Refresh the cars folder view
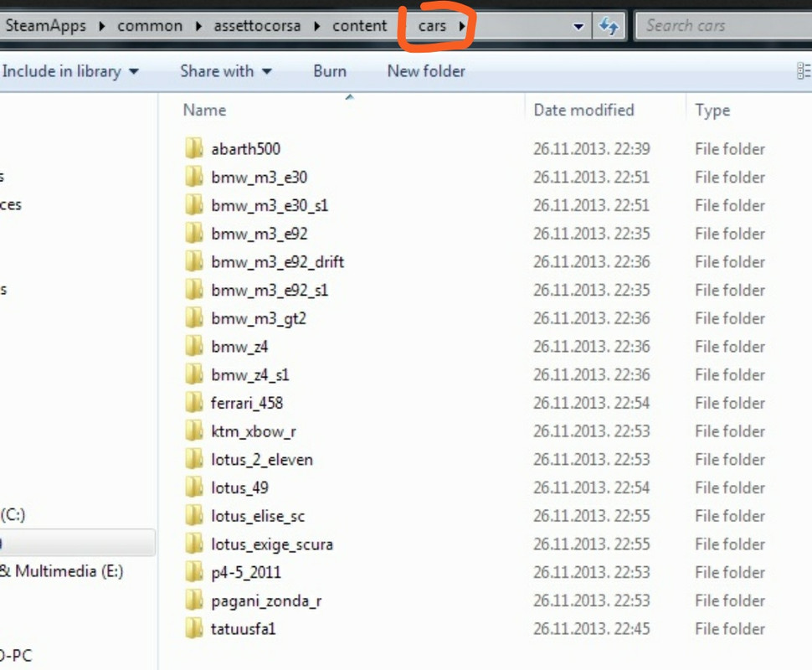 [x=609, y=25]
